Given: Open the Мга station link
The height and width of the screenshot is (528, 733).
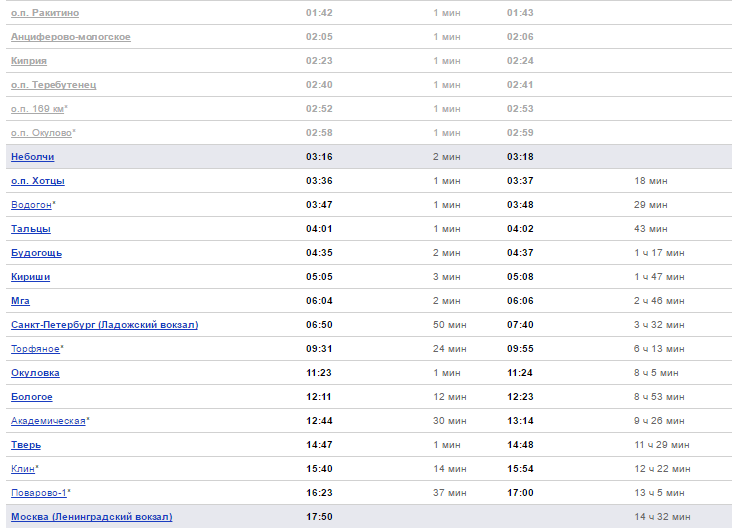Looking at the screenshot, I should [21, 301].
